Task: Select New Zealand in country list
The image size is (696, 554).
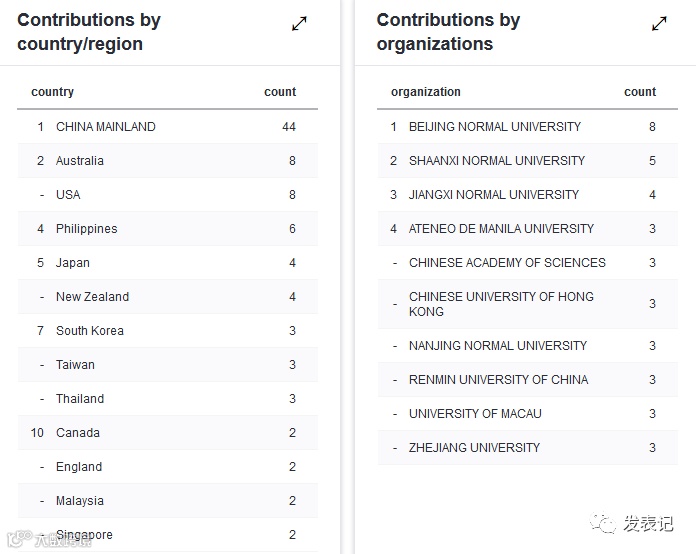Action: [x=92, y=297]
